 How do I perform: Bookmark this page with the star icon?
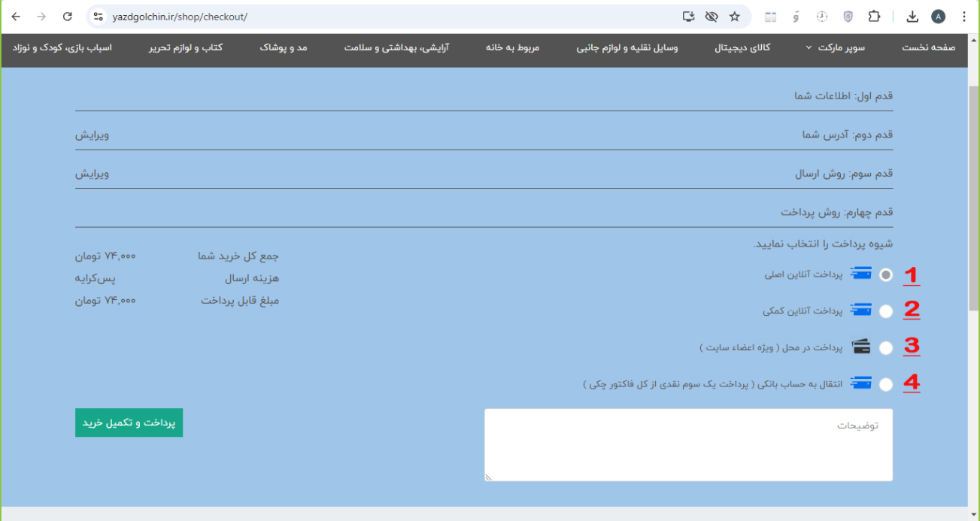[735, 17]
